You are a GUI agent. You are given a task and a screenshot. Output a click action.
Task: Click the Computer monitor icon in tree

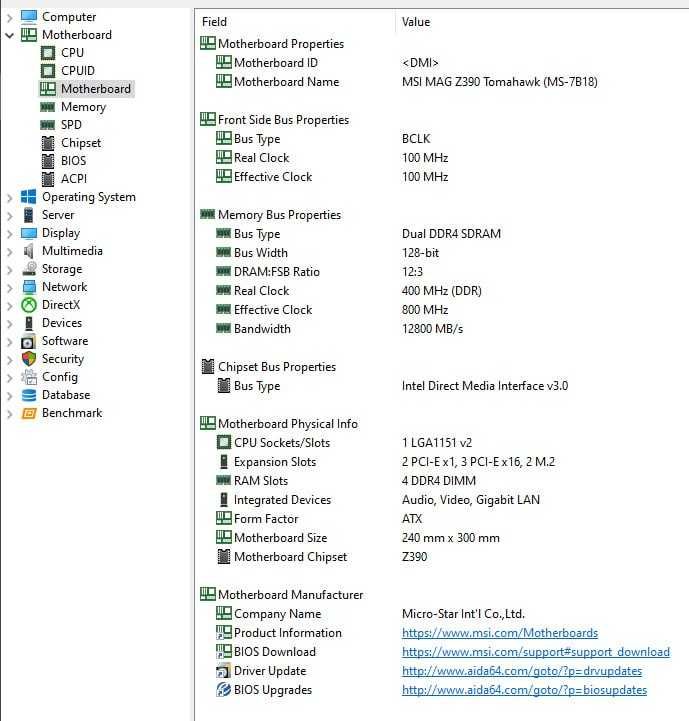[x=29, y=17]
